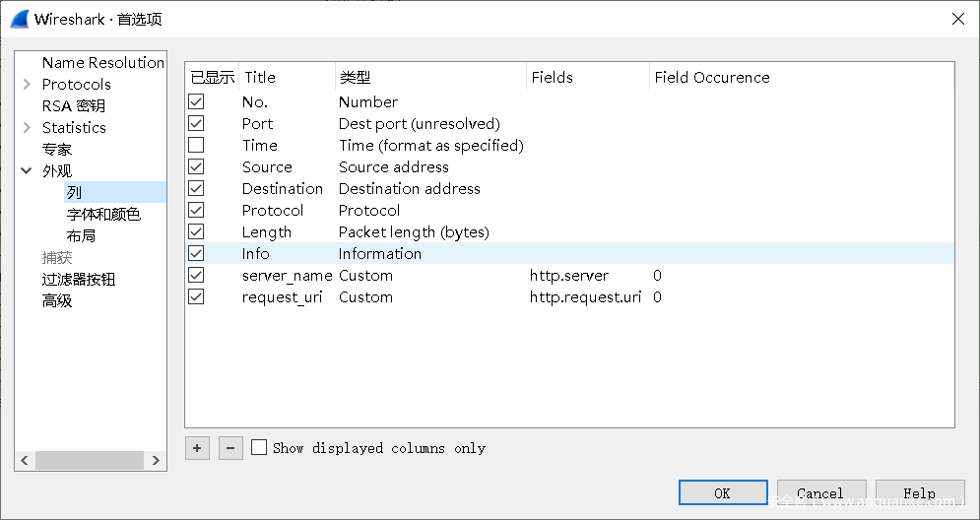Click the Wireshark shark fin title icon
Image resolution: width=980 pixels, height=520 pixels.
20,19
